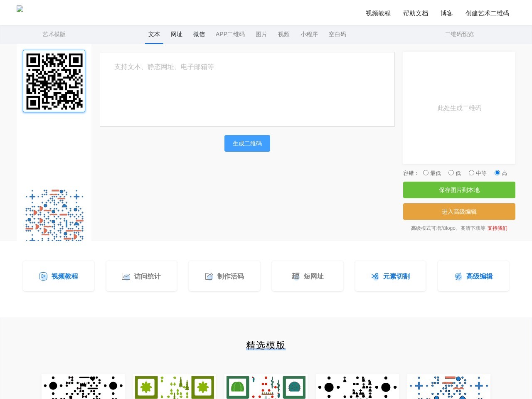The width and height of the screenshot is (532, 399).
Task: Expand the 二维码预览 section
Action: pos(459,34)
